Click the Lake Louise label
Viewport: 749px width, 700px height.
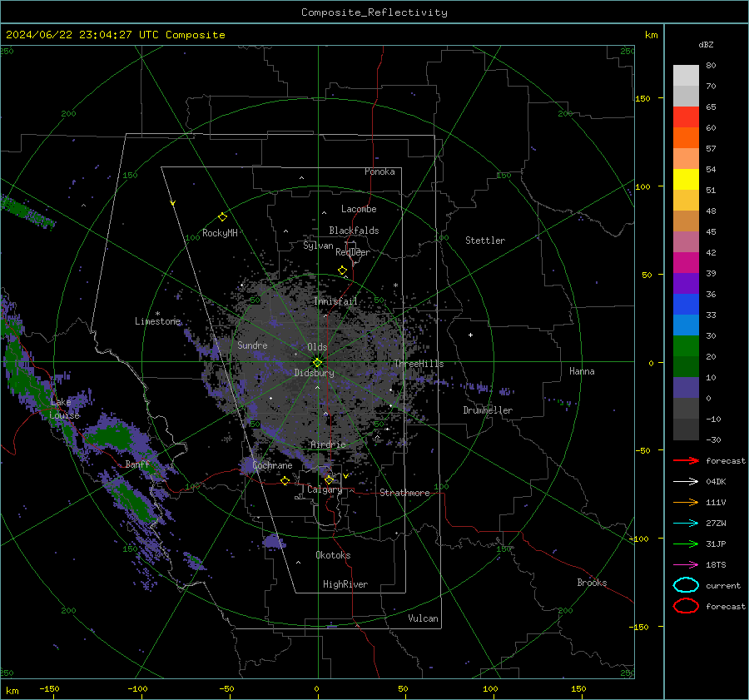tap(64, 409)
